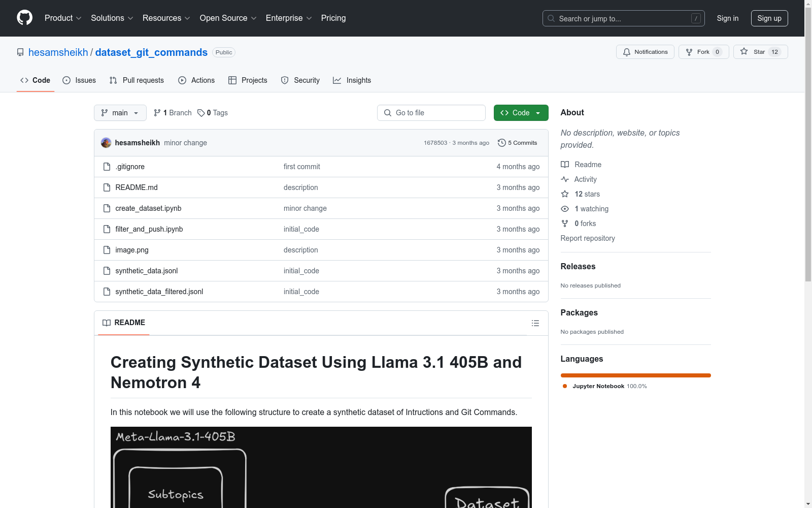
Task: Click the commit hash 1678503
Action: coord(435,143)
